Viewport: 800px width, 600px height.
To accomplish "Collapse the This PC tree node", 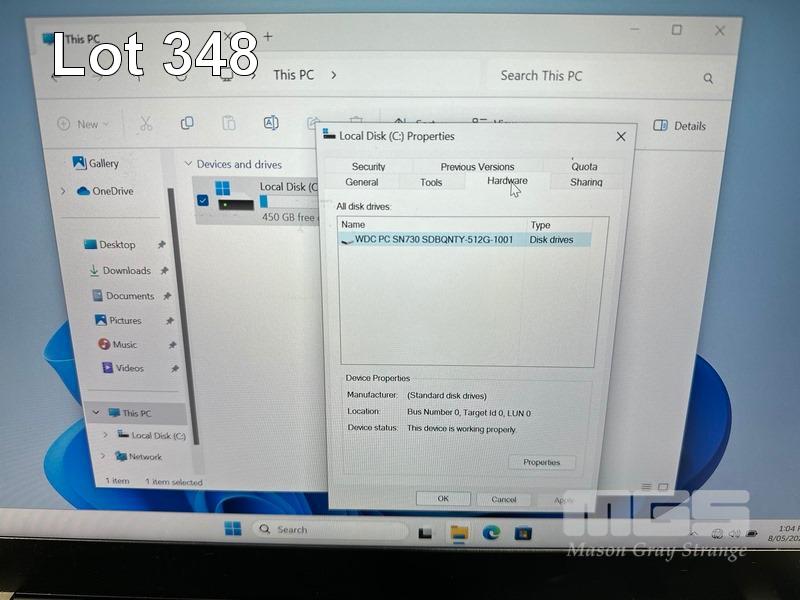I will (x=97, y=413).
